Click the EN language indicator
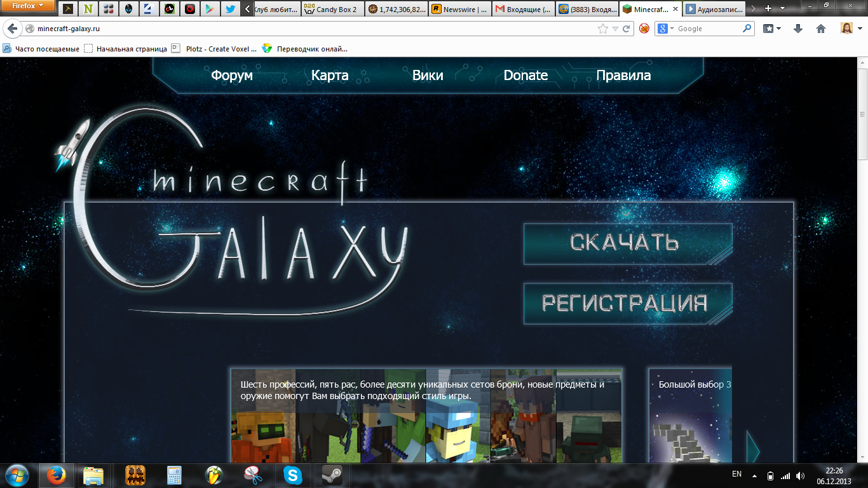 tap(736, 474)
